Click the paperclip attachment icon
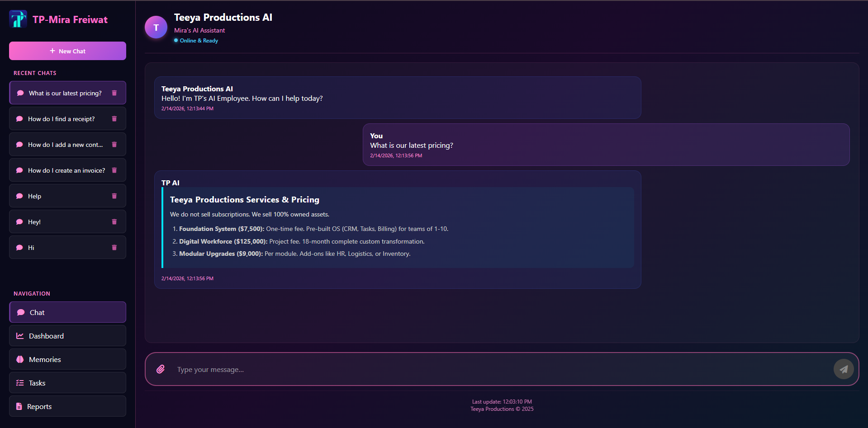 (x=161, y=369)
